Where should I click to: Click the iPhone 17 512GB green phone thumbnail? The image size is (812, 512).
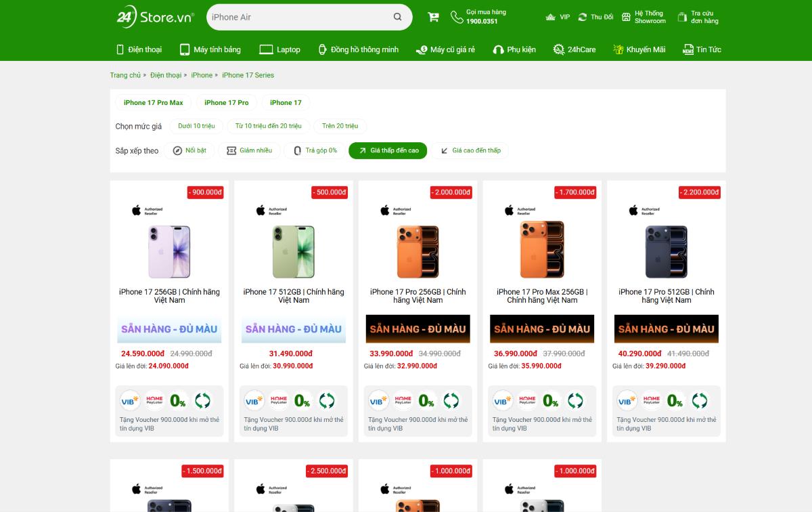pyautogui.click(x=293, y=251)
